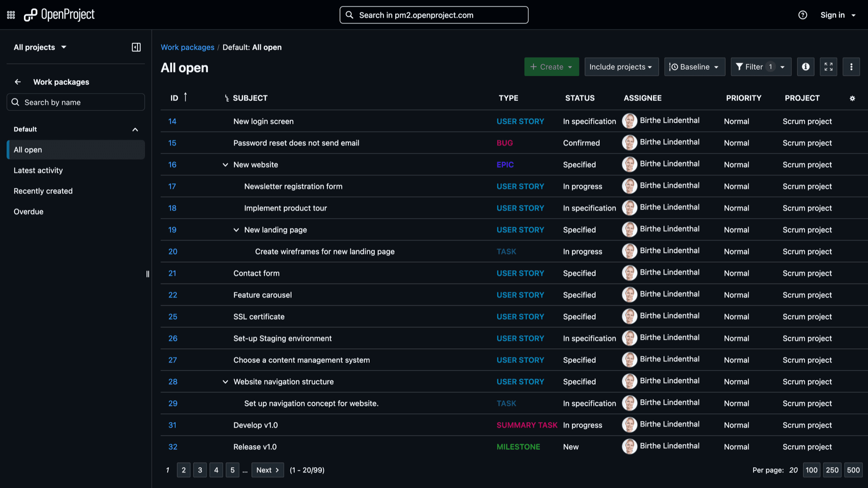Go to page 3

tap(200, 470)
